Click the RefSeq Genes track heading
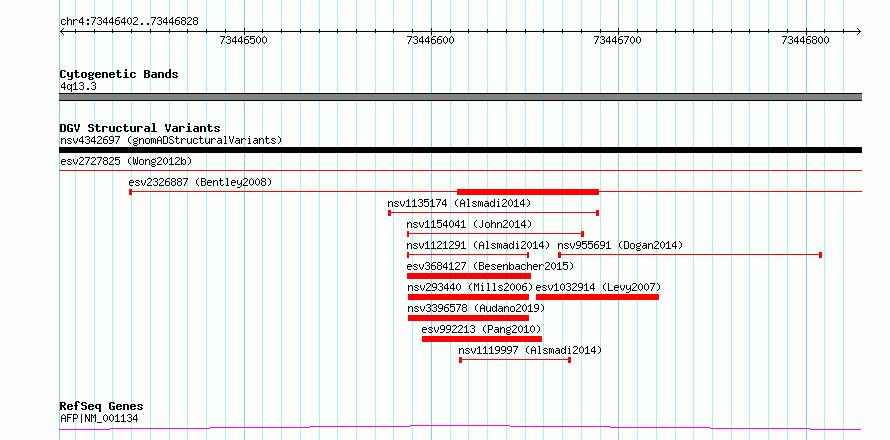Viewport: 890px width, 440px height. (x=101, y=407)
